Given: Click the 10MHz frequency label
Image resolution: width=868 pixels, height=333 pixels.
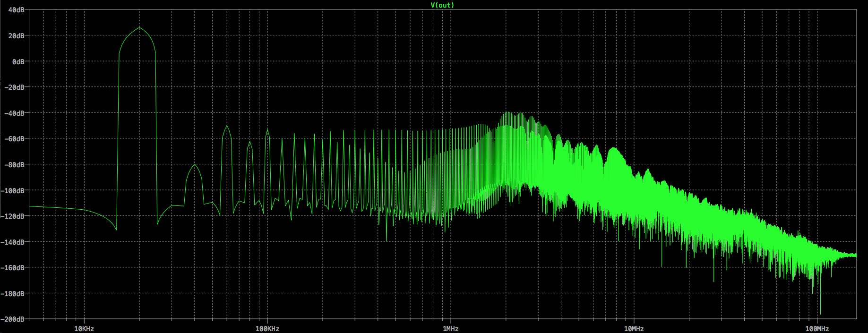Looking at the screenshot, I should tap(634, 328).
